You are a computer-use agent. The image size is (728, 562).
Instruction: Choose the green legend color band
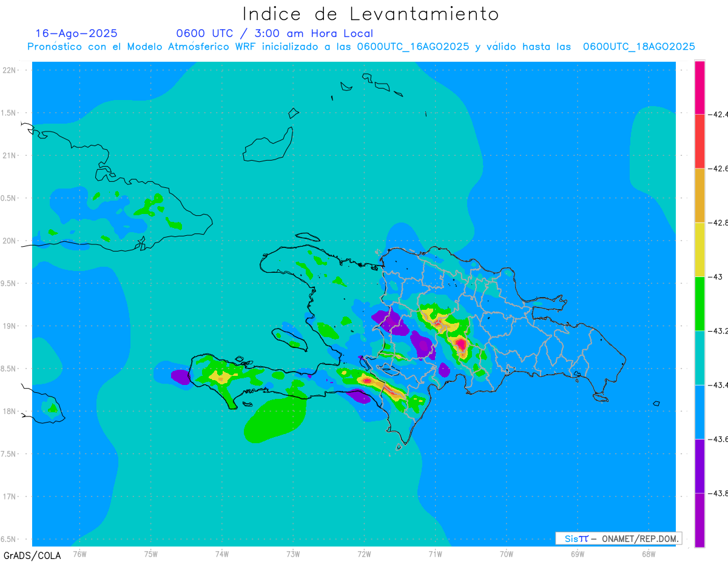click(699, 303)
